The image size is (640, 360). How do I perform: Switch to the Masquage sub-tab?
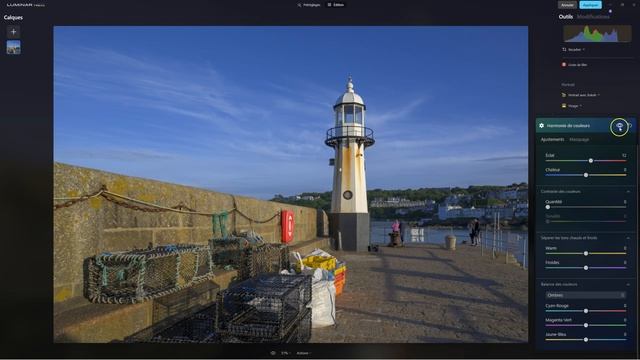click(x=579, y=140)
